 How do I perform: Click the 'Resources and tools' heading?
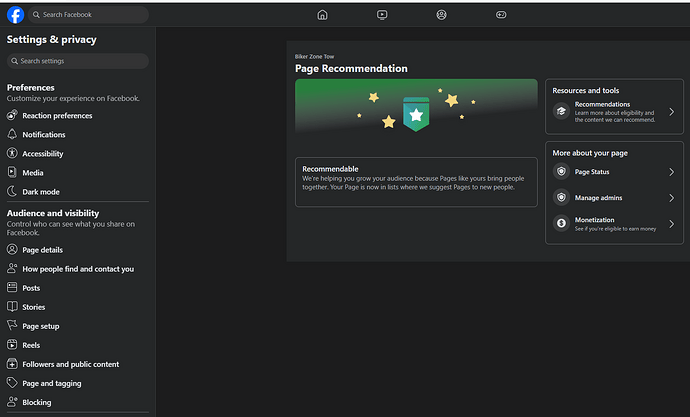[586, 90]
